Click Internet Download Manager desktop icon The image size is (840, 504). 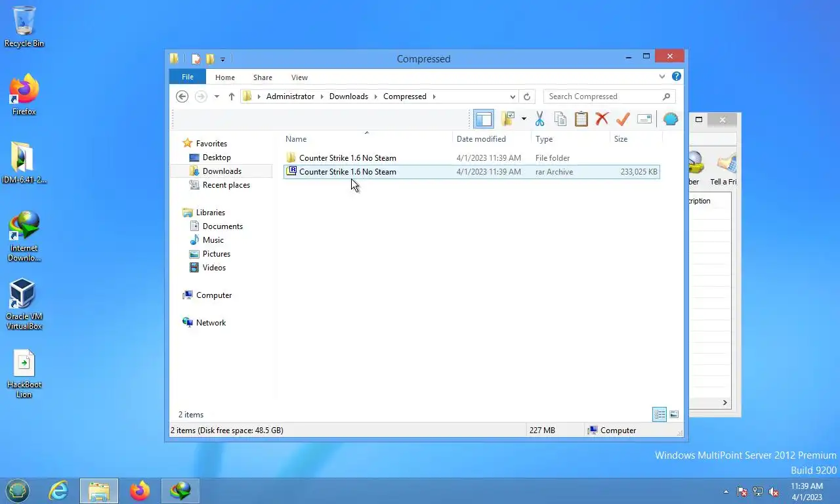(x=24, y=236)
